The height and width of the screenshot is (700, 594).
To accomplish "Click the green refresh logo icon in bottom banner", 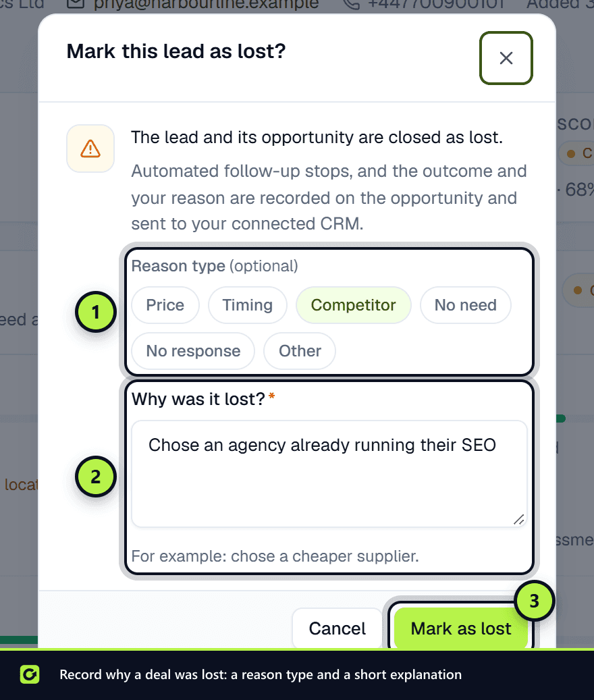I will (30, 674).
